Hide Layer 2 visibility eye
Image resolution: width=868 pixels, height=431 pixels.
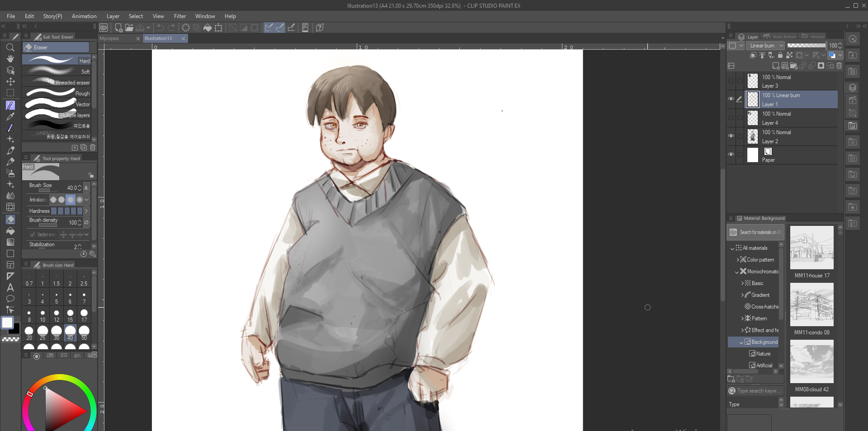(x=731, y=136)
